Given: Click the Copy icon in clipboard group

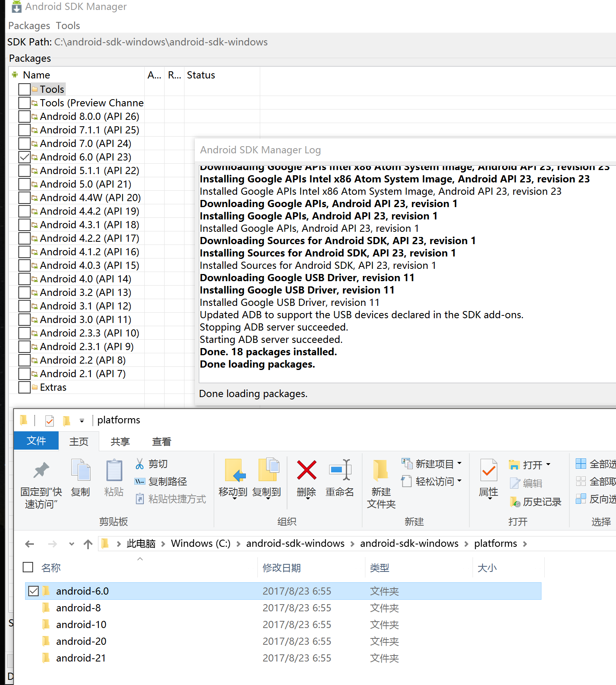Looking at the screenshot, I should (x=80, y=470).
